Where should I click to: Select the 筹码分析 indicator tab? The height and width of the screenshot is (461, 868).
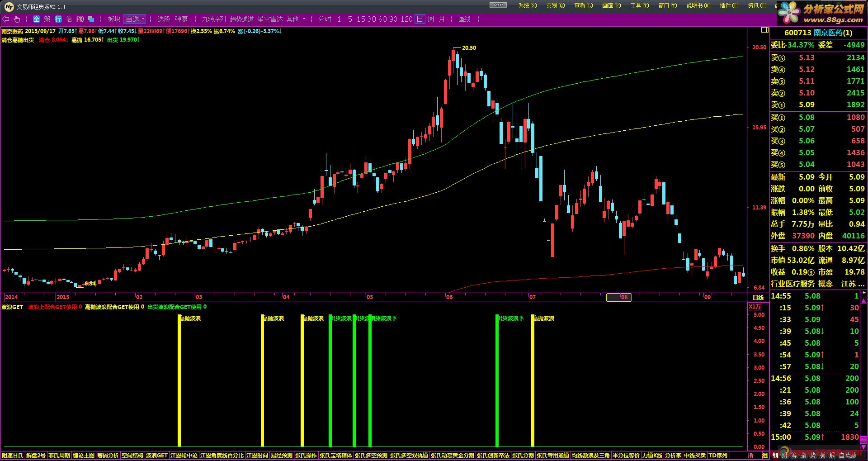[108, 455]
